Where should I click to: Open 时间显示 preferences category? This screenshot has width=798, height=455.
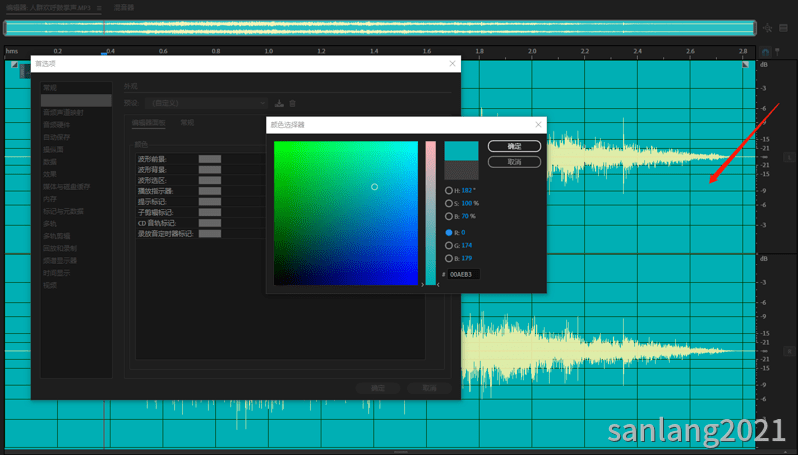56,273
